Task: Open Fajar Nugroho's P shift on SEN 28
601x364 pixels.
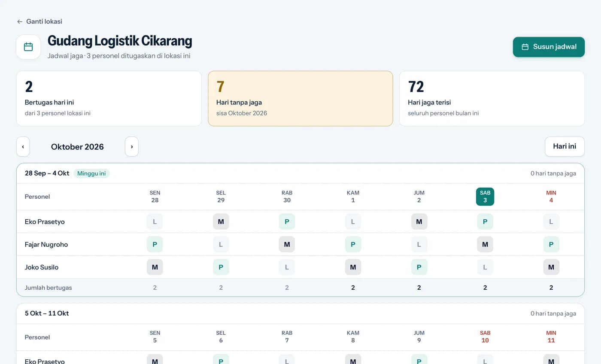Action: [x=155, y=245]
